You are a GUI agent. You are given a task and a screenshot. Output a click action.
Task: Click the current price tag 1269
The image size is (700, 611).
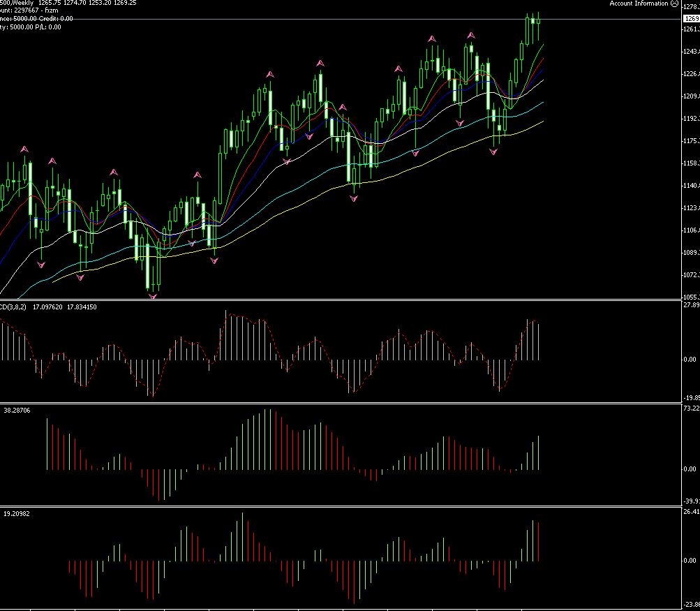pyautogui.click(x=690, y=19)
